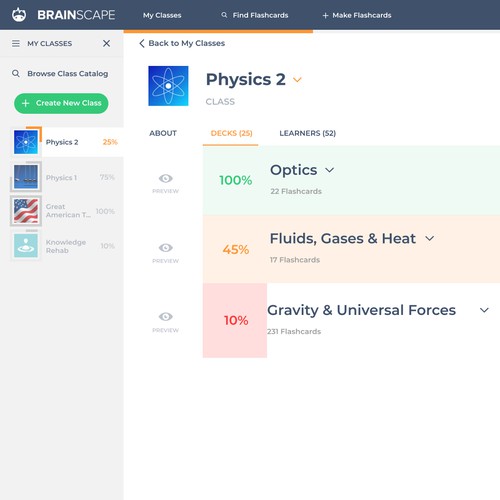Click the 100% mastery box for Optics
Screen dimensions: 500x500
click(235, 180)
